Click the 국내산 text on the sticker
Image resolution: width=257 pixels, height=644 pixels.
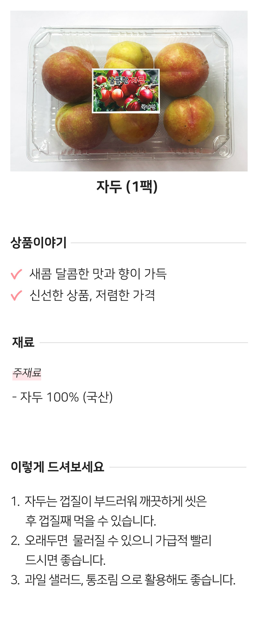[x=149, y=107]
